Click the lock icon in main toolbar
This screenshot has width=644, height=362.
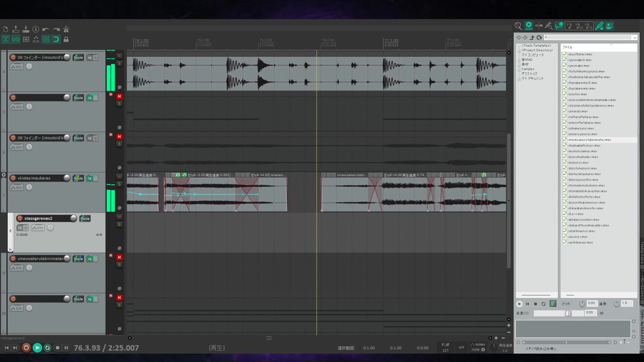point(66,40)
